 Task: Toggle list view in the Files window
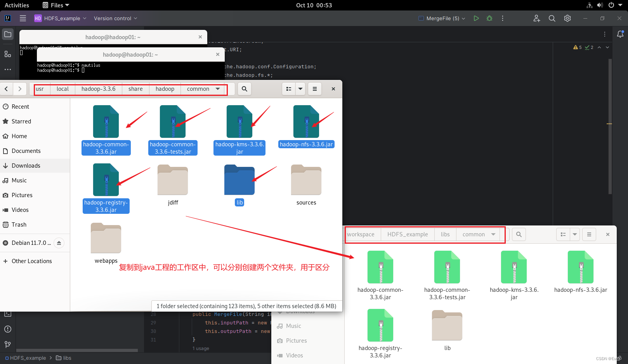288,89
